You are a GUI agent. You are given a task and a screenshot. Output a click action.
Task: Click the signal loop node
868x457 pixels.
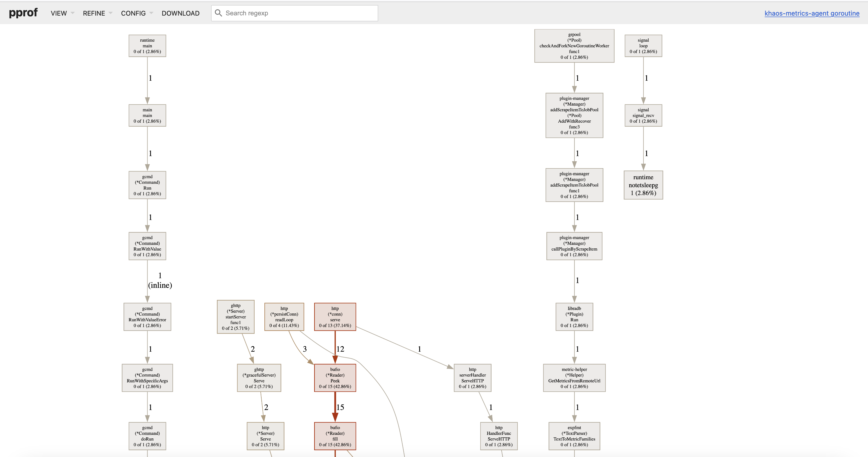(x=643, y=46)
